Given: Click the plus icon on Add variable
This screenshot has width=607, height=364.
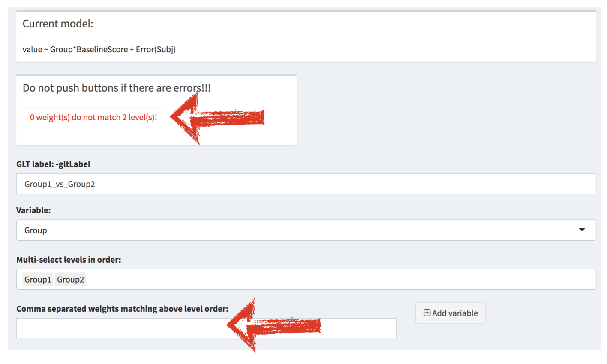Looking at the screenshot, I should point(427,313).
